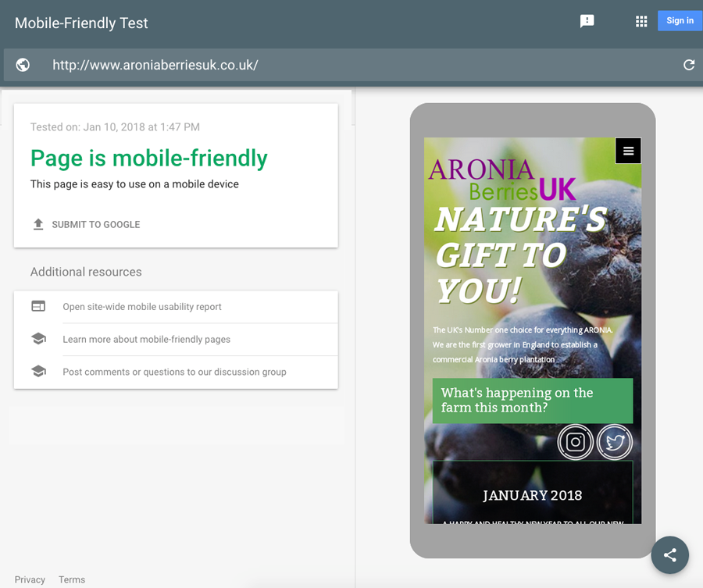Viewport: 703px width, 588px height.
Task: Click JANUARY 2018 heading in preview
Action: [x=532, y=495]
